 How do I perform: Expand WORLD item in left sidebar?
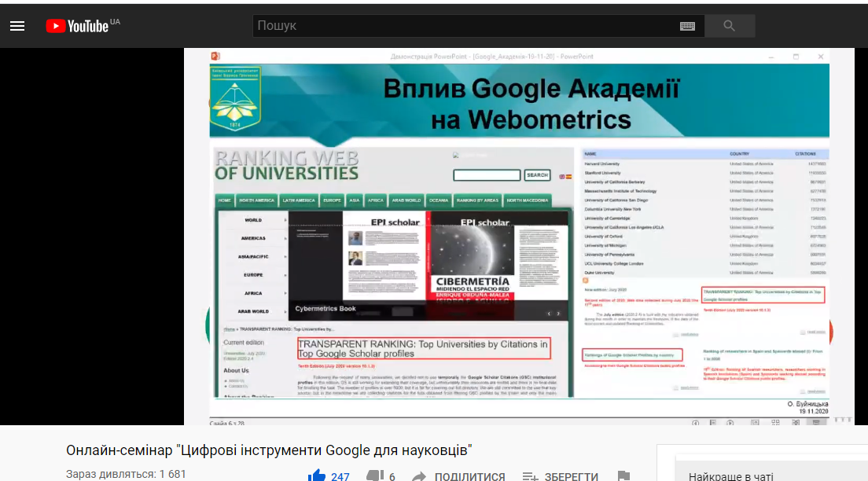(x=253, y=220)
